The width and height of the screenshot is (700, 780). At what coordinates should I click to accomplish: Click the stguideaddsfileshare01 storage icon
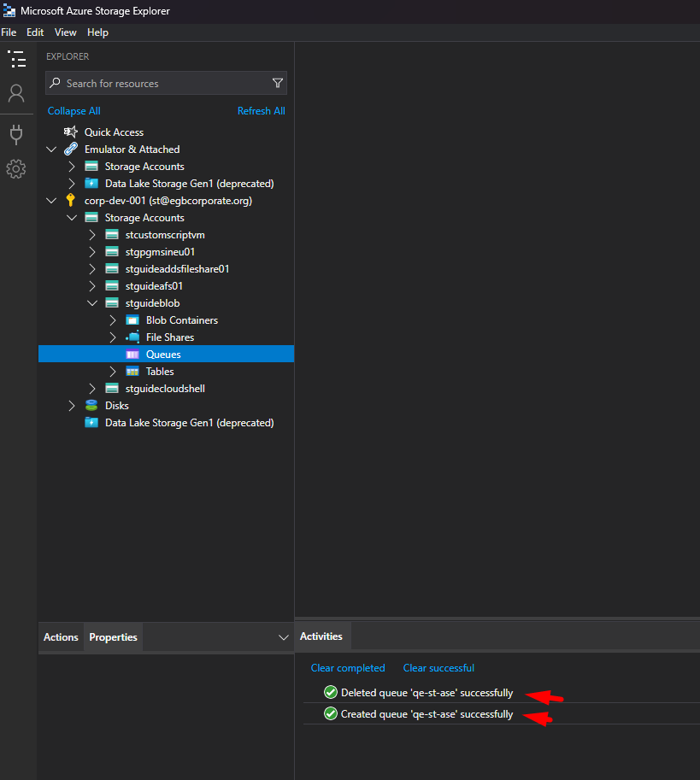pyautogui.click(x=112, y=268)
